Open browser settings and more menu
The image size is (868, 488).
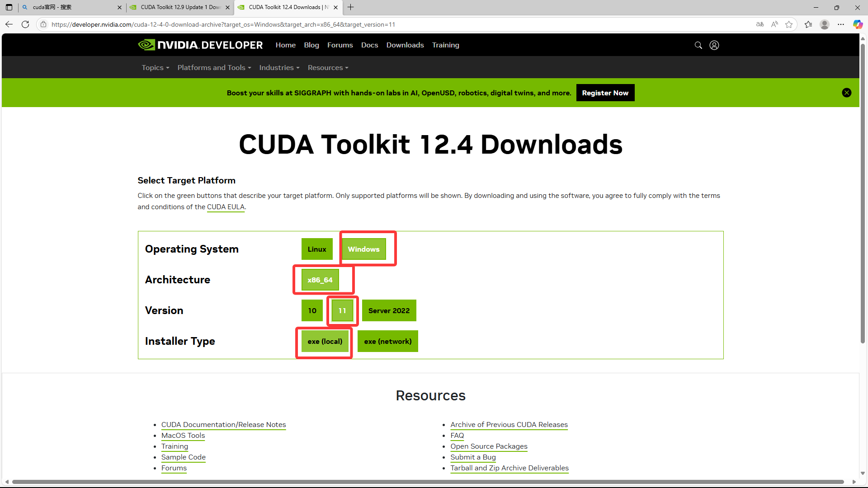[841, 24]
